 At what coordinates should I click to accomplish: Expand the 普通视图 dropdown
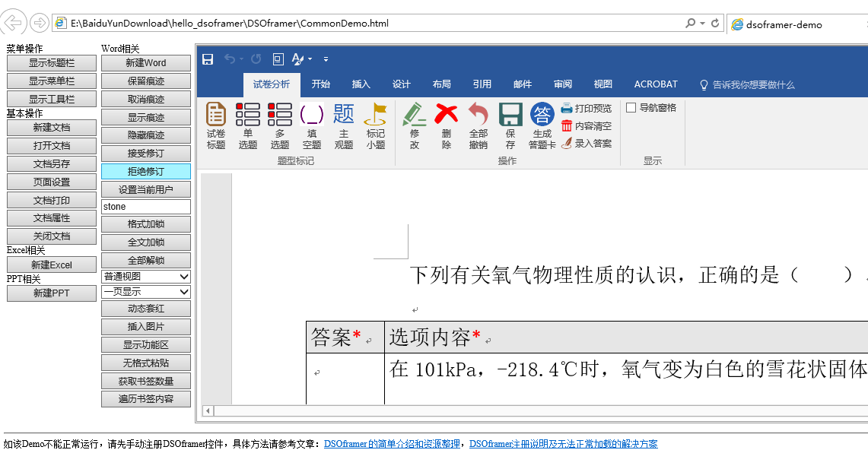pyautogui.click(x=146, y=277)
